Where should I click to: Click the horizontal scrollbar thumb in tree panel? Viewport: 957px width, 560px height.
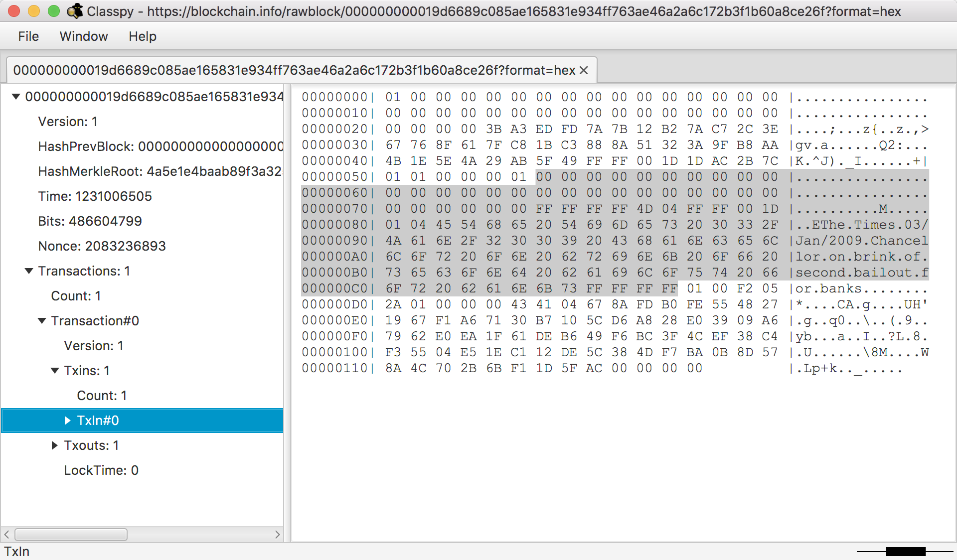click(71, 535)
